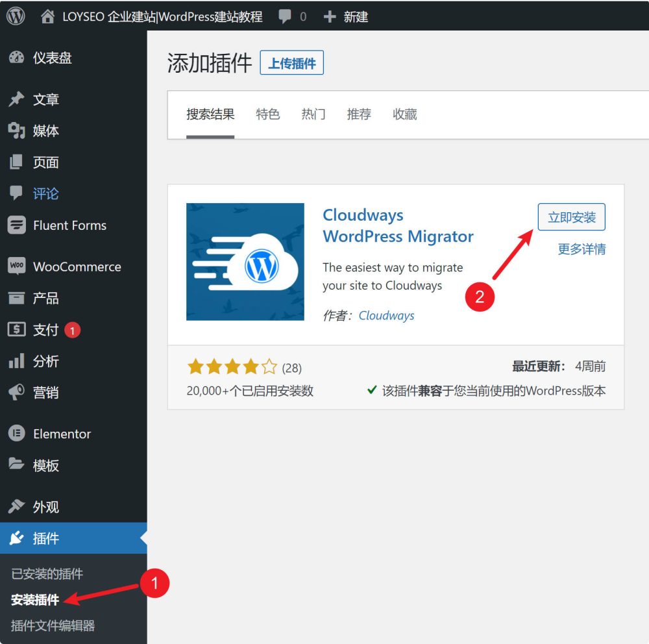
Task: Click the 文章 pushpin icon
Action: [17, 99]
